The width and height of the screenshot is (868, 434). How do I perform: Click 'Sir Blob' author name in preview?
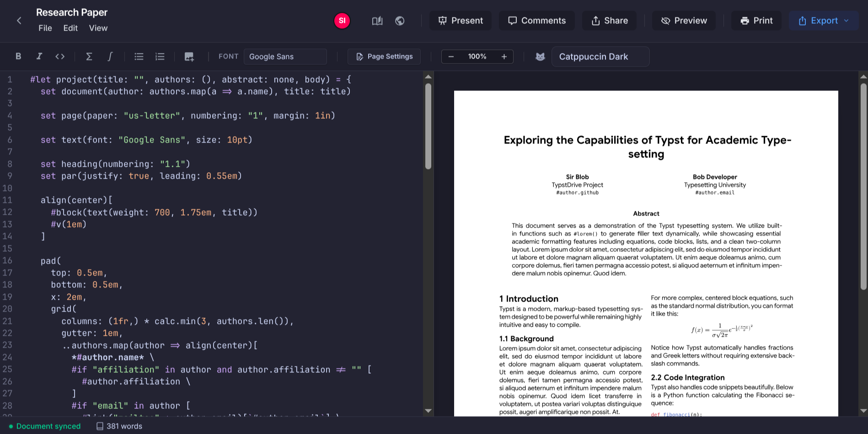pos(577,177)
